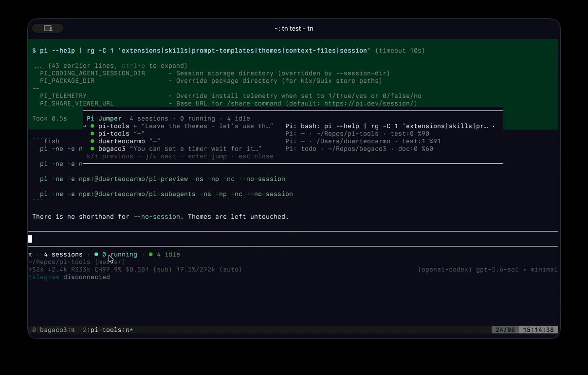Click the pi-subagents command line
588x375 pixels.
pos(166,194)
